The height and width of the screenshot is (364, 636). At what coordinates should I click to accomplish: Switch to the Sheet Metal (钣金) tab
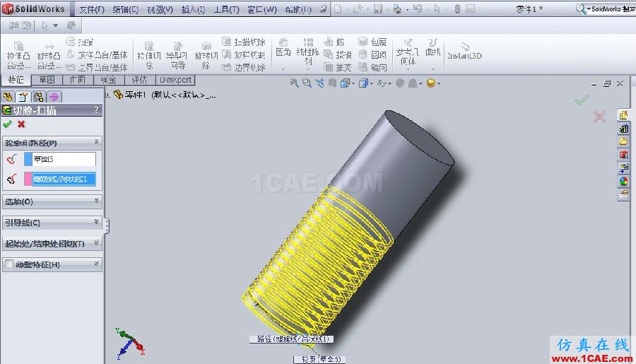(109, 80)
